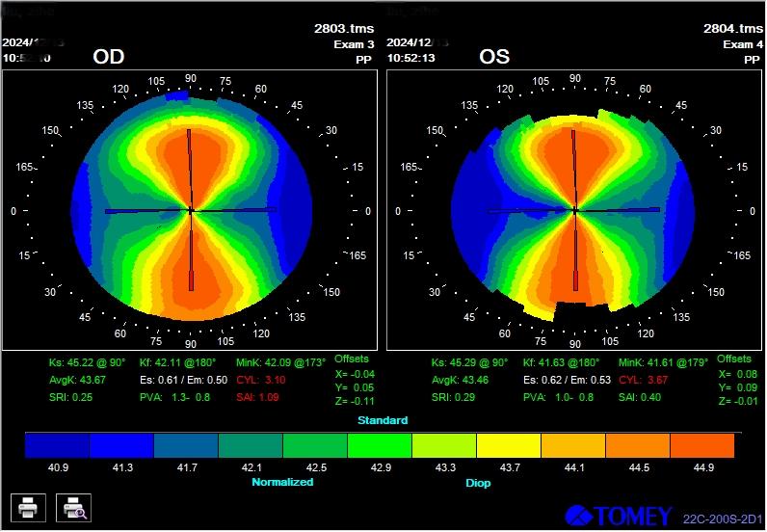
Task: Click the Print icon button
Action: pyautogui.click(x=27, y=506)
